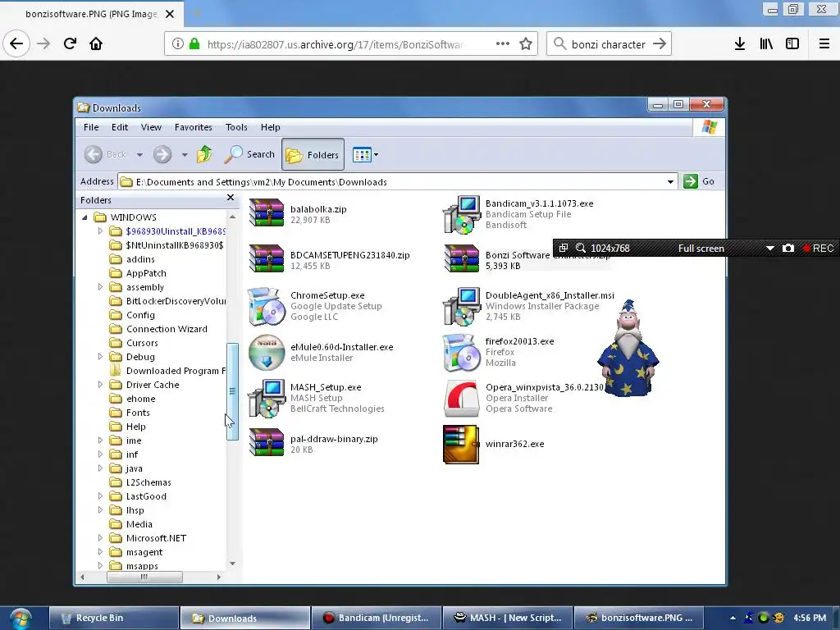Open the File menu
The width and height of the screenshot is (840, 630).
click(91, 127)
